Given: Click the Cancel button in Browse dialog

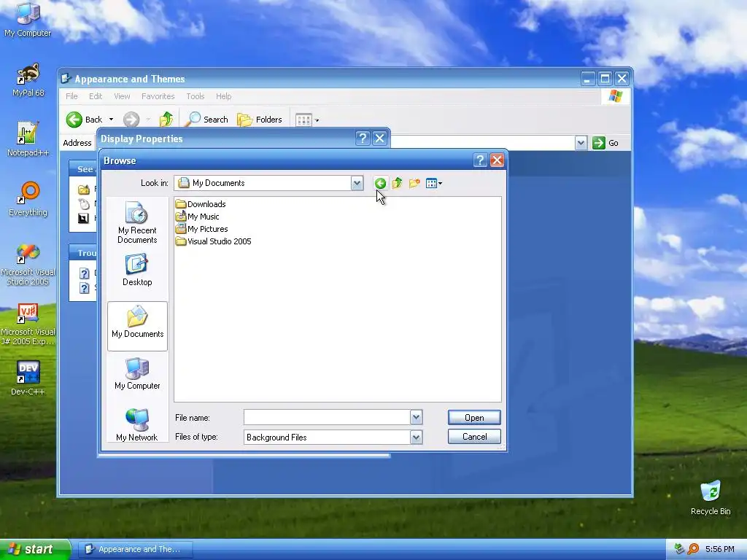Looking at the screenshot, I should coord(474,437).
